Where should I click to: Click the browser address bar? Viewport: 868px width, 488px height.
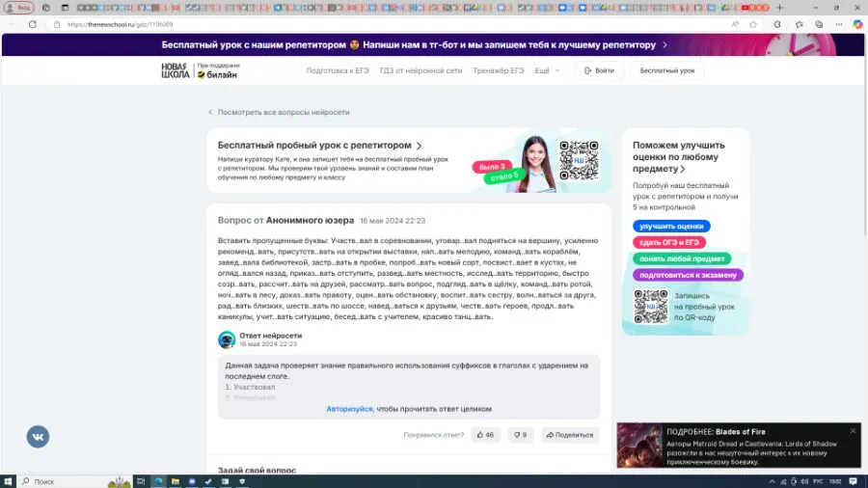(x=388, y=24)
